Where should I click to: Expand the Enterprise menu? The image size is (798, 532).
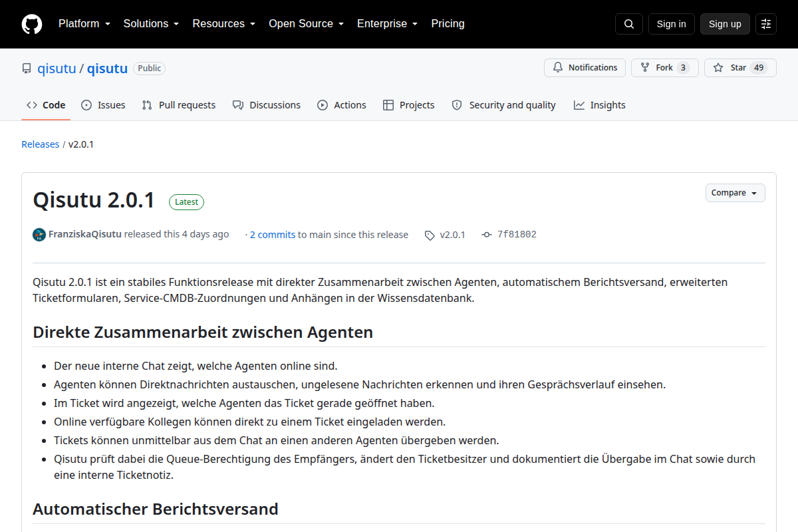coord(387,24)
